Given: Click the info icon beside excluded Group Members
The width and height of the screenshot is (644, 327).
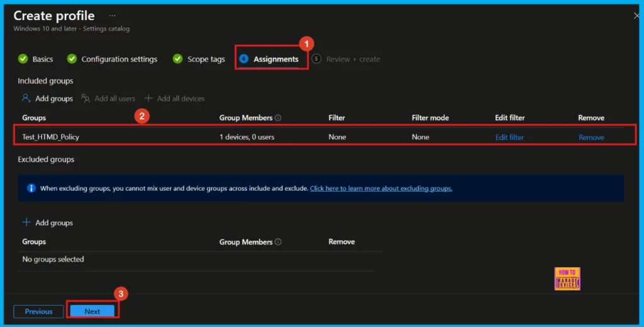Looking at the screenshot, I should click(x=278, y=242).
